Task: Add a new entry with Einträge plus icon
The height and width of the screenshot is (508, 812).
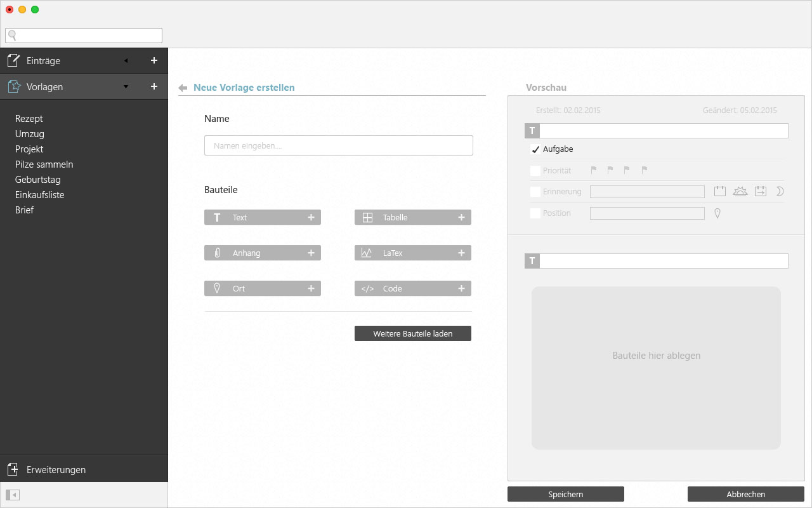Action: click(154, 61)
